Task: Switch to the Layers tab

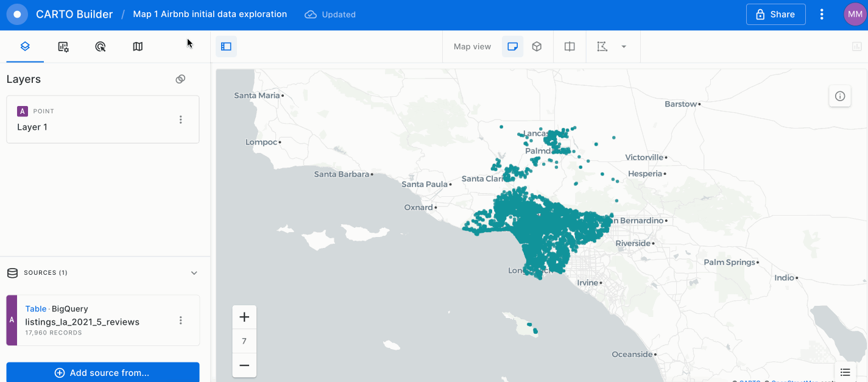Action: point(25,46)
